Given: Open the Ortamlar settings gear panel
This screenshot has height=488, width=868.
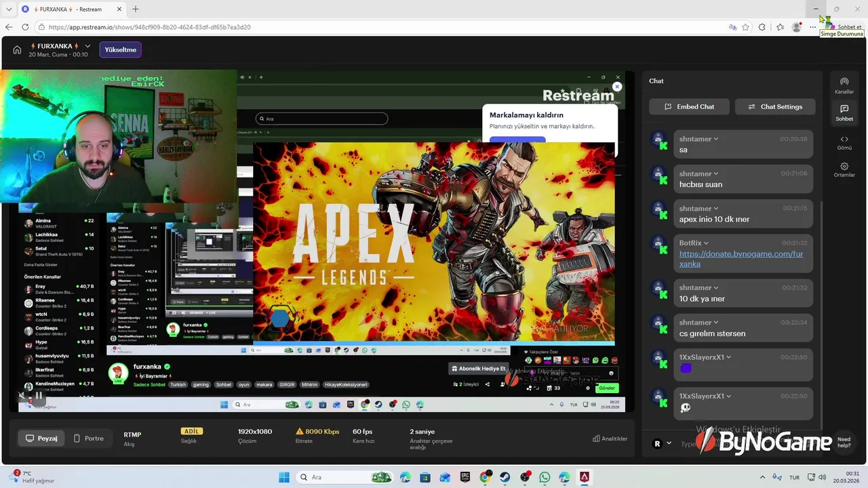Looking at the screenshot, I should coord(844,169).
